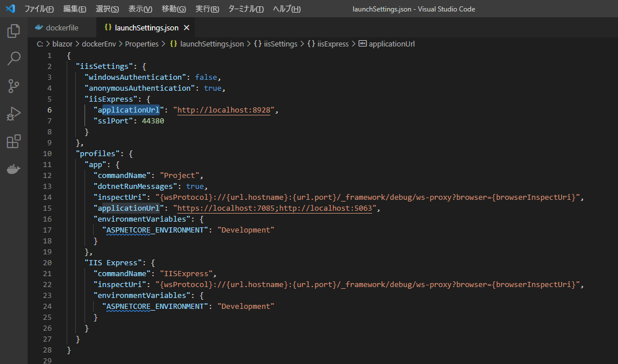The height and width of the screenshot is (364, 618).
Task: Select the launchSettings.json tab
Action: (146, 28)
